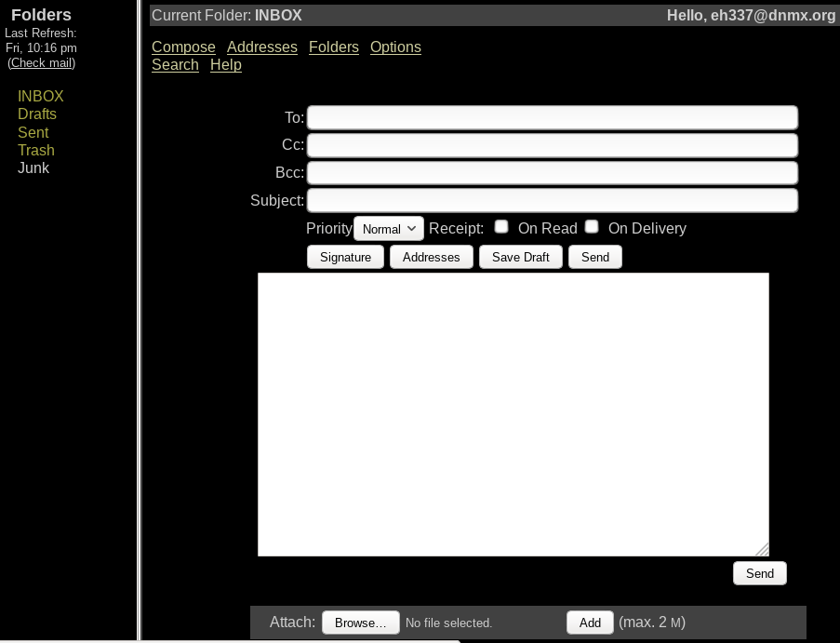Expand the Priority dropdown
The width and height of the screenshot is (840, 643).
(x=388, y=229)
